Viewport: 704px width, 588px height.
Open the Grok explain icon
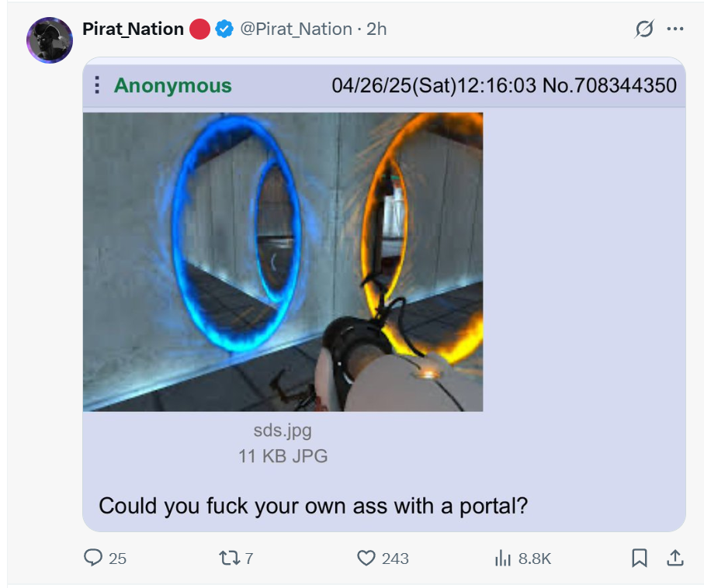click(644, 29)
